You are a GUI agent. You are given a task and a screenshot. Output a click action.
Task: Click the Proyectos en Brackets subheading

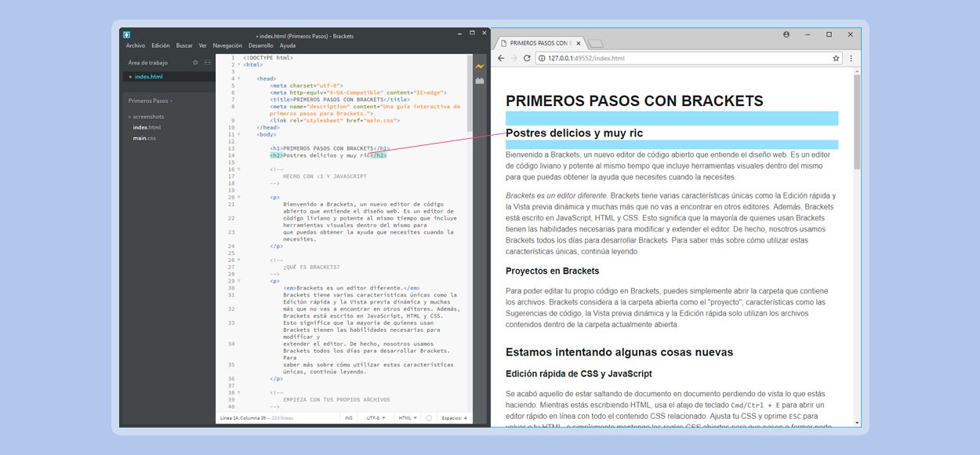point(552,271)
